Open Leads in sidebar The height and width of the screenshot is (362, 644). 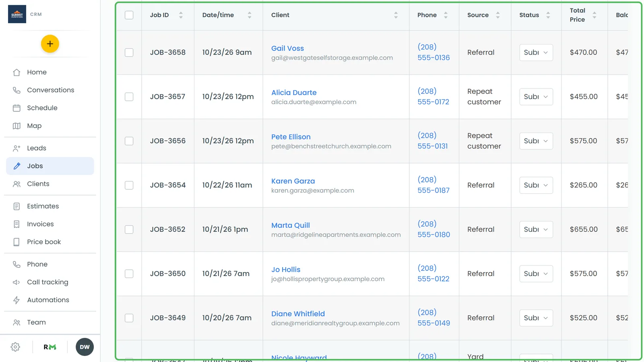50,148
